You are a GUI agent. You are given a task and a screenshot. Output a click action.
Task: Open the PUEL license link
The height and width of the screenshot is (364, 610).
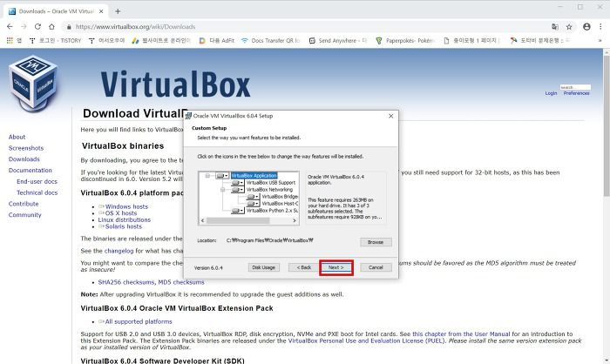[366, 340]
